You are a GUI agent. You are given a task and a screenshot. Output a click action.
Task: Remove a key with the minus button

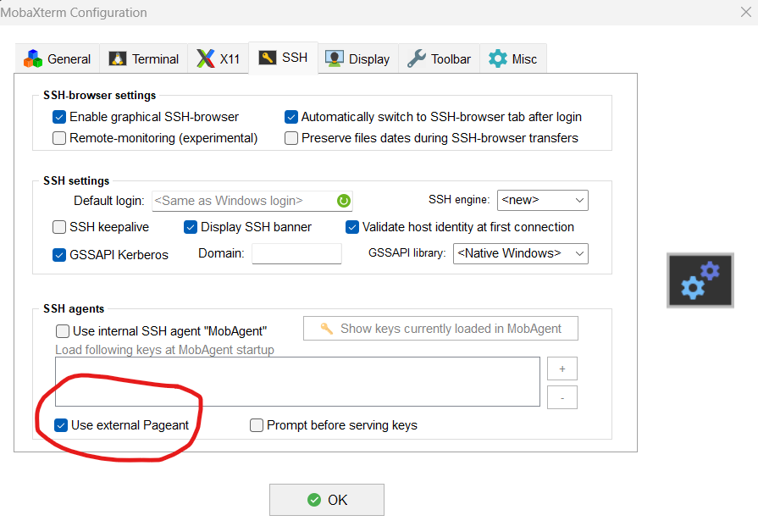tap(562, 397)
